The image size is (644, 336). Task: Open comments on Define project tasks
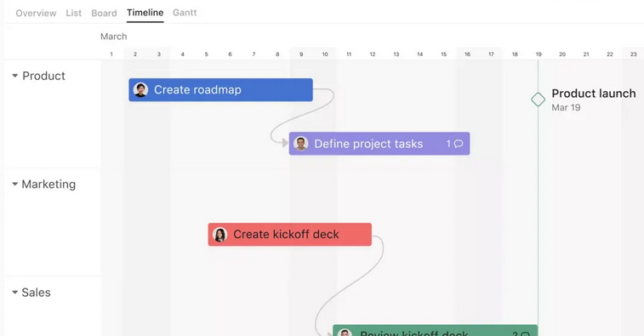point(454,144)
